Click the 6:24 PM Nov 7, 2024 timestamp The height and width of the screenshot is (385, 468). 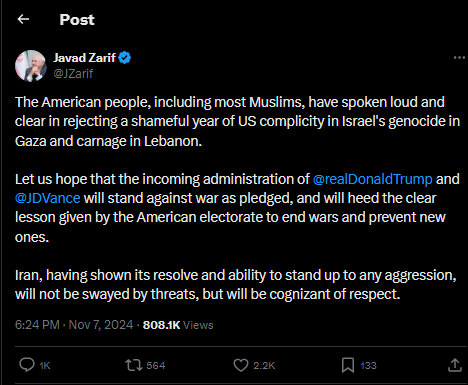click(74, 325)
